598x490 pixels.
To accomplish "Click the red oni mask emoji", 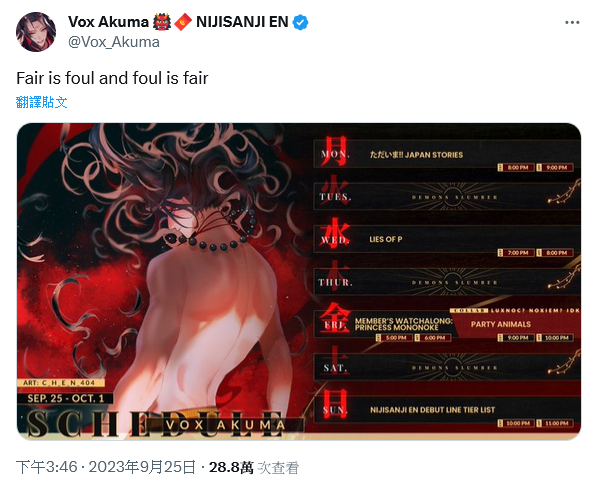I will pyautogui.click(x=162, y=22).
